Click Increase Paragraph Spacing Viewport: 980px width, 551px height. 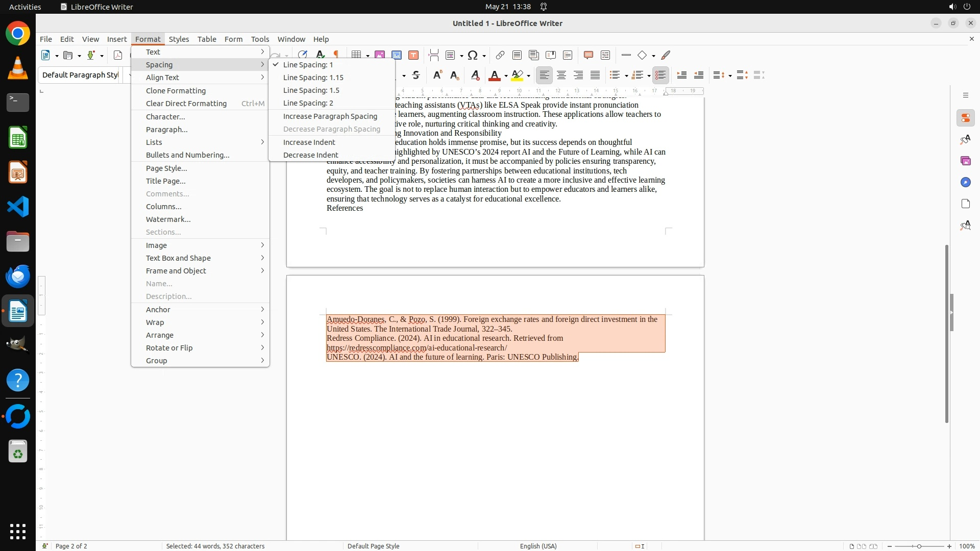(330, 116)
